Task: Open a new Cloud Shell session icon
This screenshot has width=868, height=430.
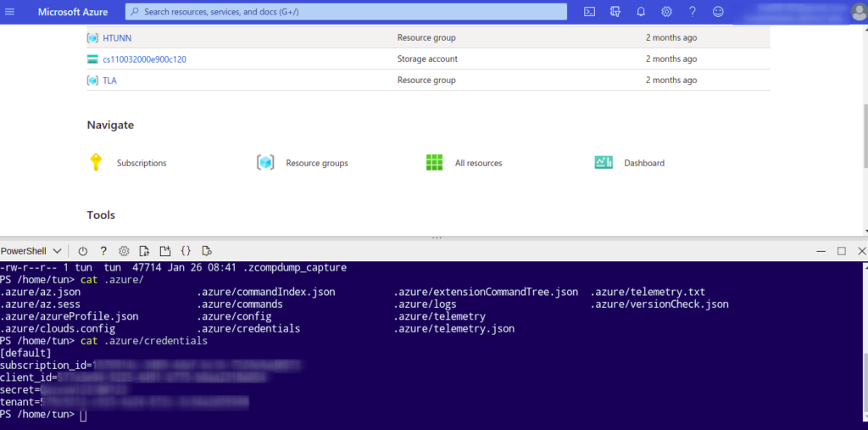Action: point(165,251)
